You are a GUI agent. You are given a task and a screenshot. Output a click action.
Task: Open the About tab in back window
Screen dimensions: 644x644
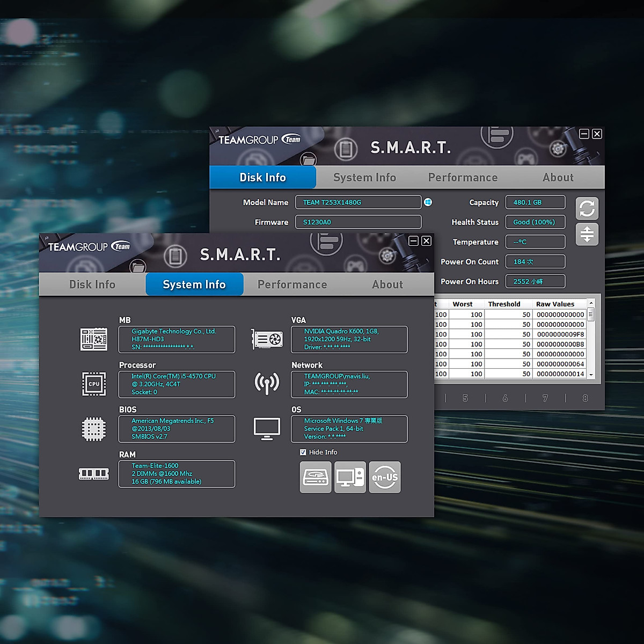[x=558, y=178]
